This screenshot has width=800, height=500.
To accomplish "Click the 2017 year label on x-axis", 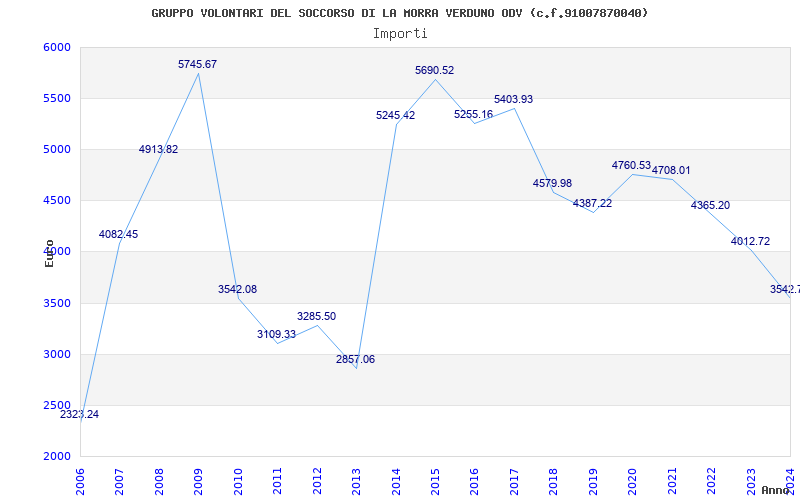I will (514, 481).
